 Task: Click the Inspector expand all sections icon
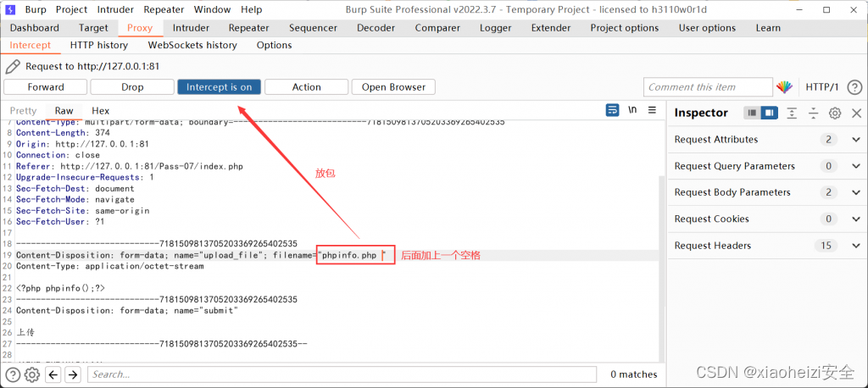point(793,113)
